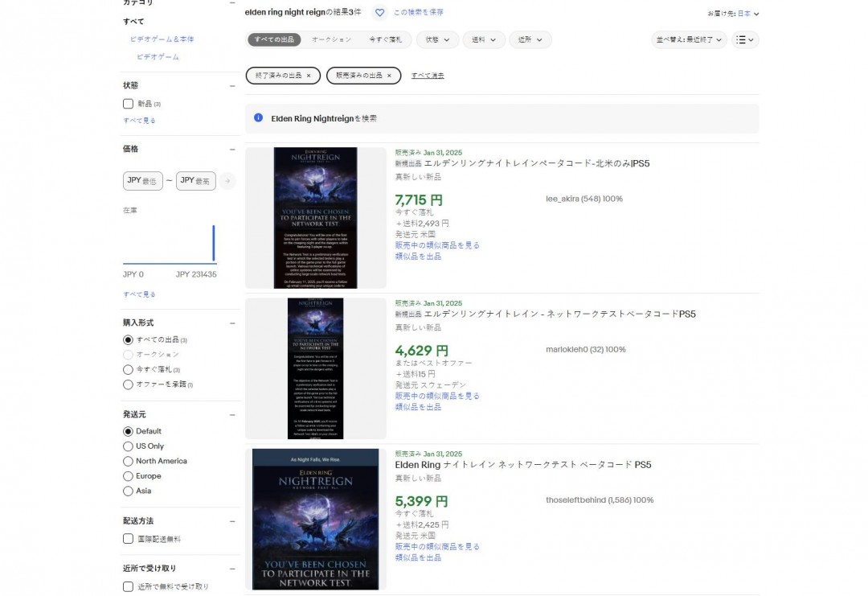868x596 pixels.
Task: Click the 4,629 円 price text
Action: [422, 351]
